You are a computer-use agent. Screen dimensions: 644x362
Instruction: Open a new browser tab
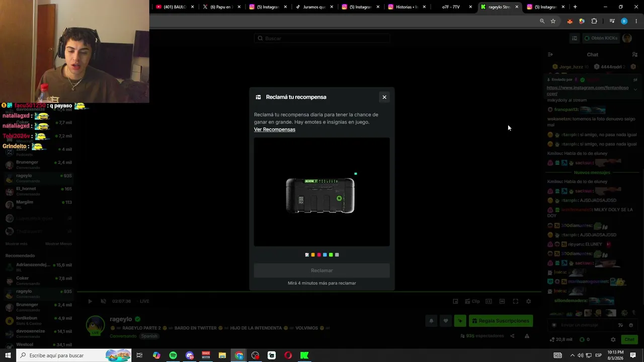575,7
